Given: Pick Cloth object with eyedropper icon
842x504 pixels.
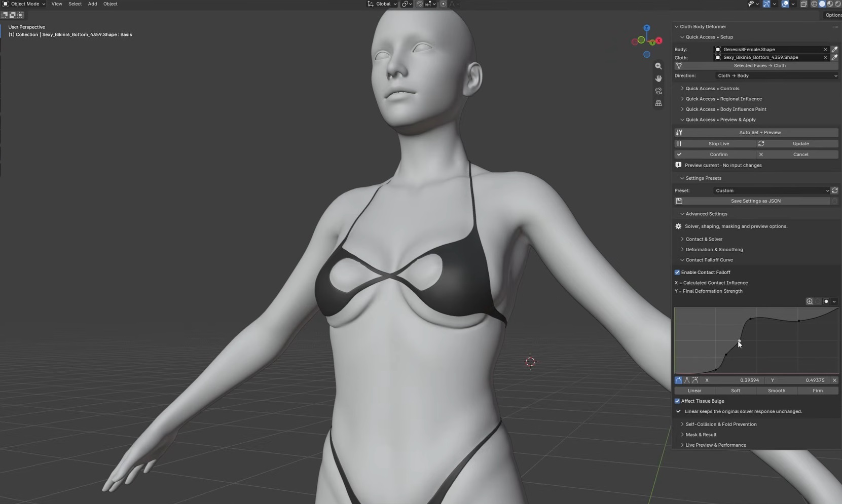Looking at the screenshot, I should 834,57.
